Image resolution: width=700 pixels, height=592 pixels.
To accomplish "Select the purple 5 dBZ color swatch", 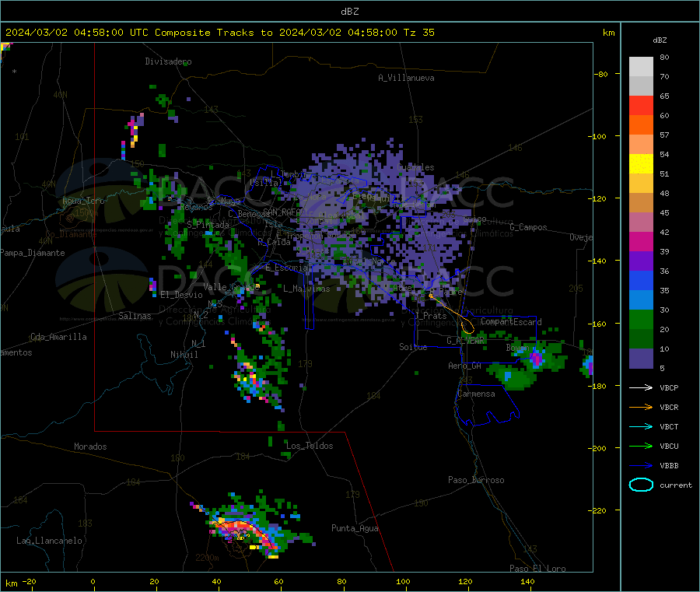I will [x=641, y=359].
